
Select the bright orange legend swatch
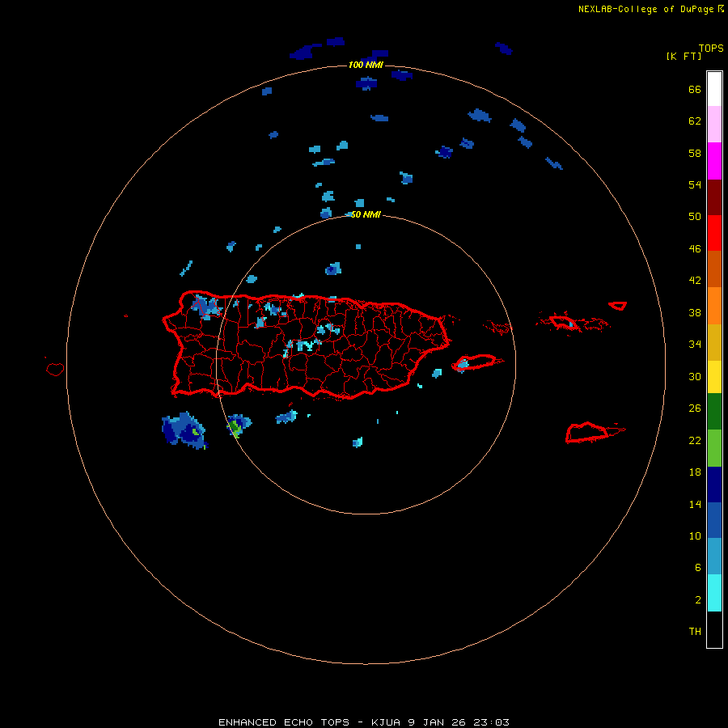[714, 306]
